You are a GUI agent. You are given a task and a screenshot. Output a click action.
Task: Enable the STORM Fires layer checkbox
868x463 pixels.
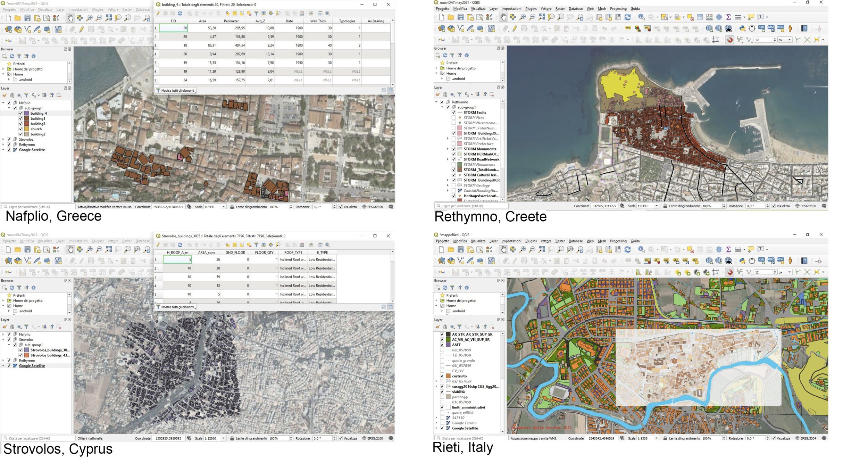coord(453,118)
